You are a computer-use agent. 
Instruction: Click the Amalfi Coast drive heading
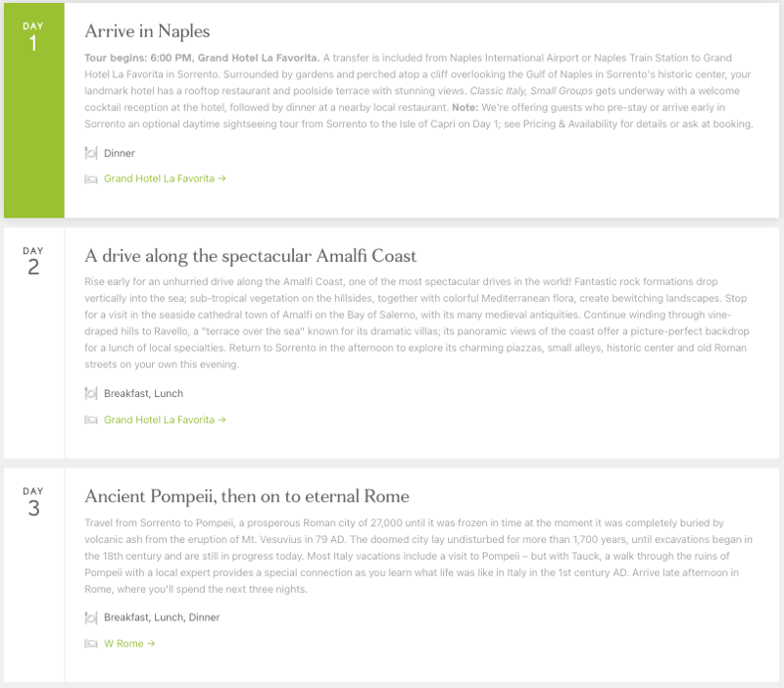(x=251, y=256)
